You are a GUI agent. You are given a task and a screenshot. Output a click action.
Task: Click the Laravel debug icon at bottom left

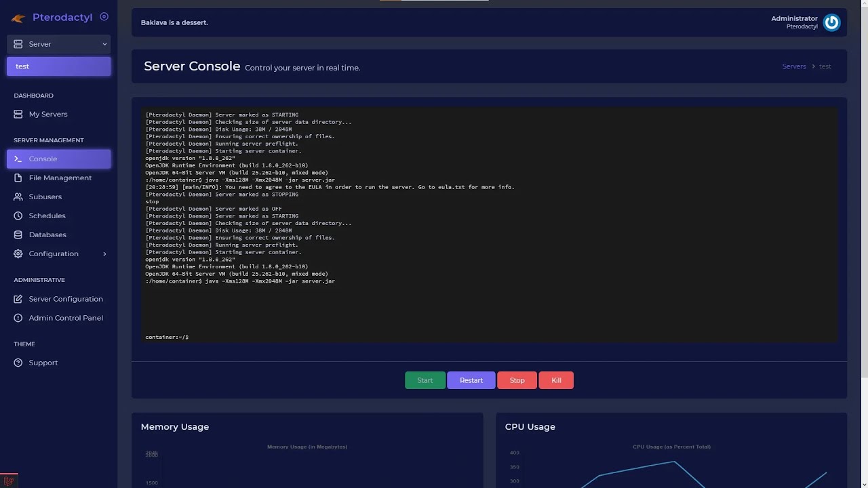(x=9, y=481)
